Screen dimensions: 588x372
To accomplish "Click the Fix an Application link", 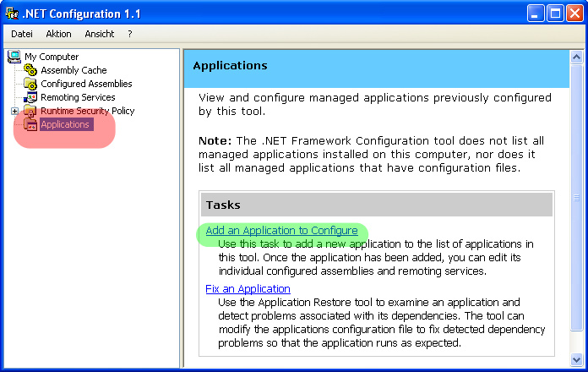I will pos(248,288).
